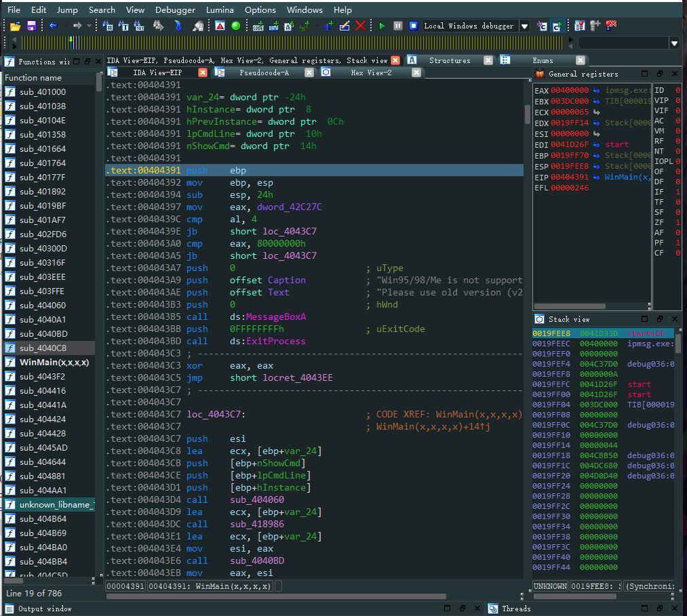Open the Local Windows debugger dropdown
Screen dimensions: 687x616
click(524, 26)
